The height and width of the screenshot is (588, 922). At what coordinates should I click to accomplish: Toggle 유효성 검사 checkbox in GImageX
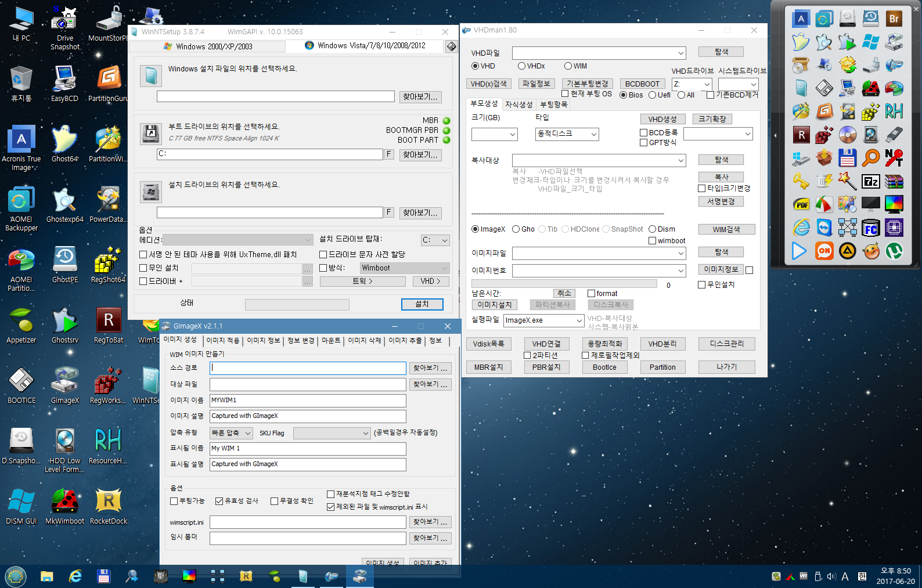(236, 501)
